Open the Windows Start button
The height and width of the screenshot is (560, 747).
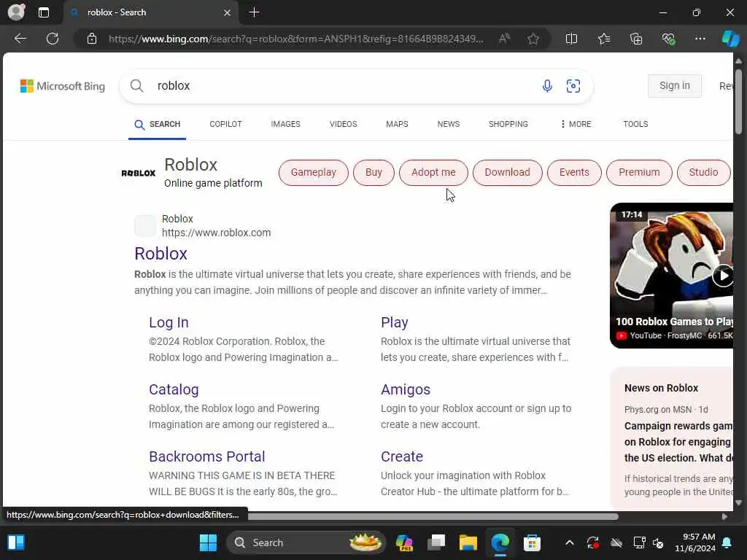point(208,542)
